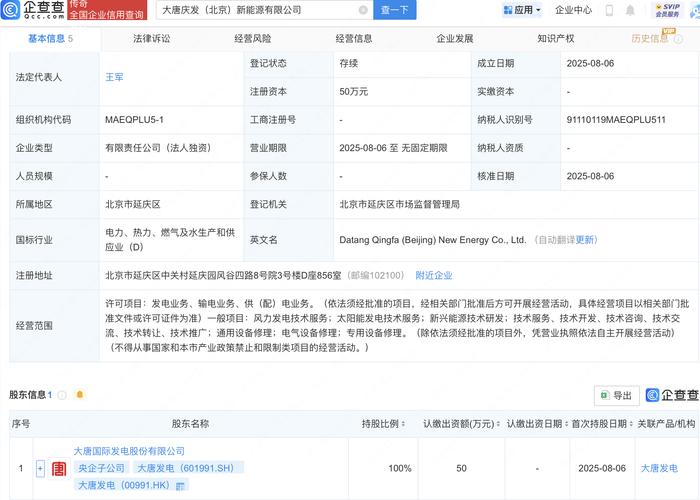Click 所属地区 value 北京市延庆区

point(133,204)
